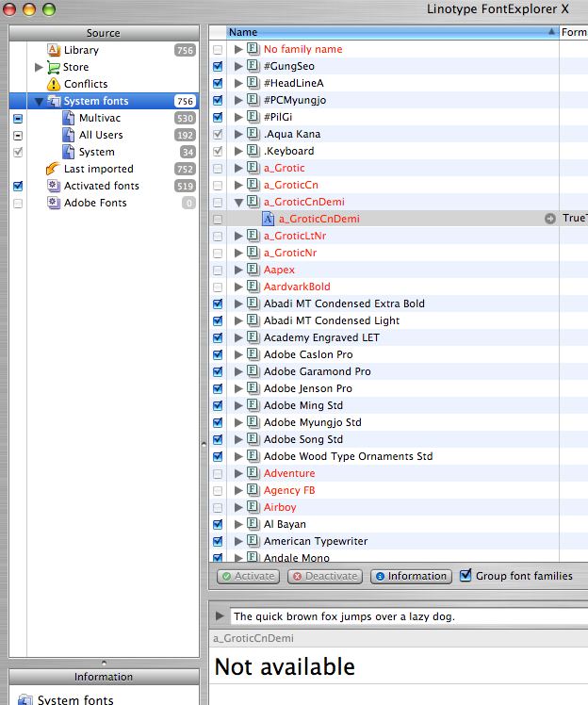
Task: Click family icon beside AardvarkBold
Action: coord(253,287)
